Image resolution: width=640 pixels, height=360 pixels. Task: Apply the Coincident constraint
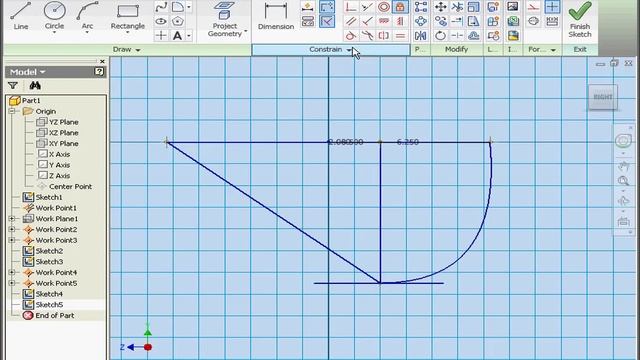pos(351,7)
